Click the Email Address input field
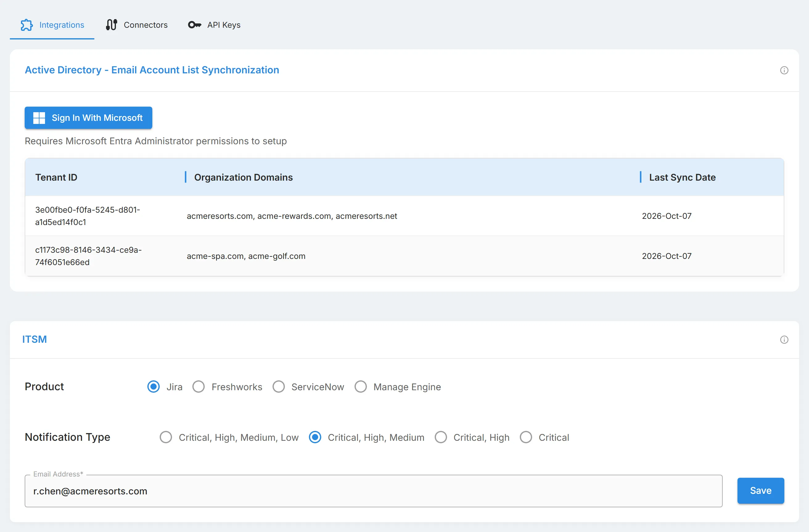Image resolution: width=809 pixels, height=532 pixels. coord(374,491)
